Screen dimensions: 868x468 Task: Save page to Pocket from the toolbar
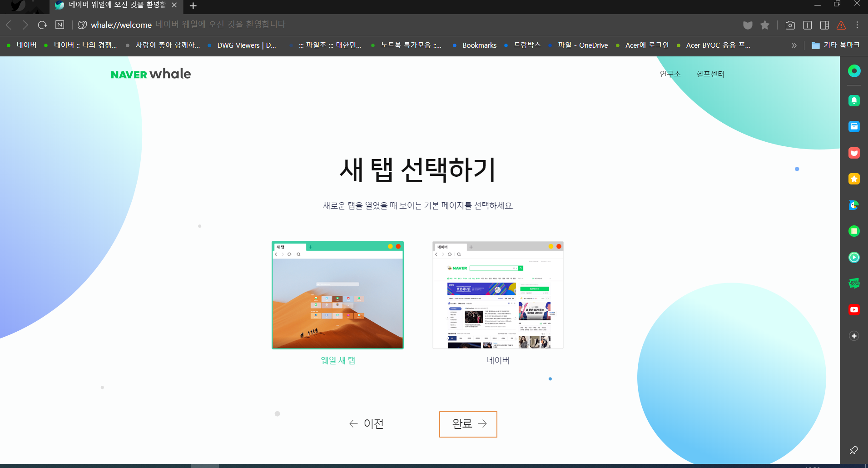[x=748, y=25]
